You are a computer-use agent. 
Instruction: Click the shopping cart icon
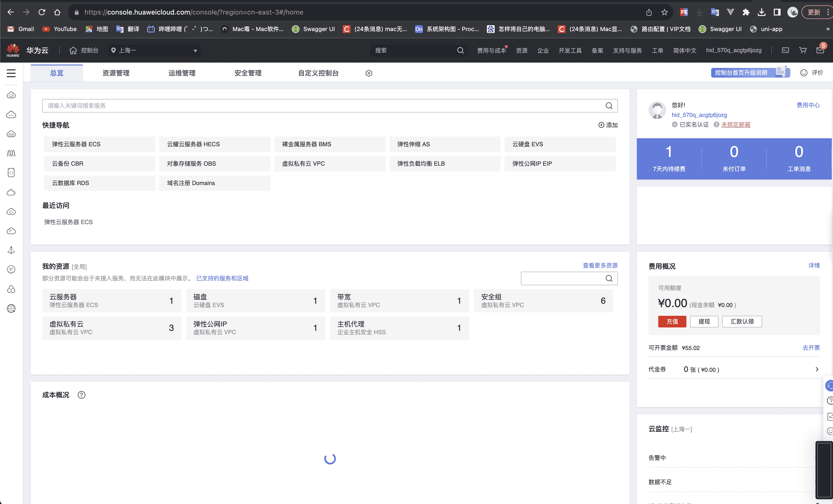pyautogui.click(x=803, y=50)
